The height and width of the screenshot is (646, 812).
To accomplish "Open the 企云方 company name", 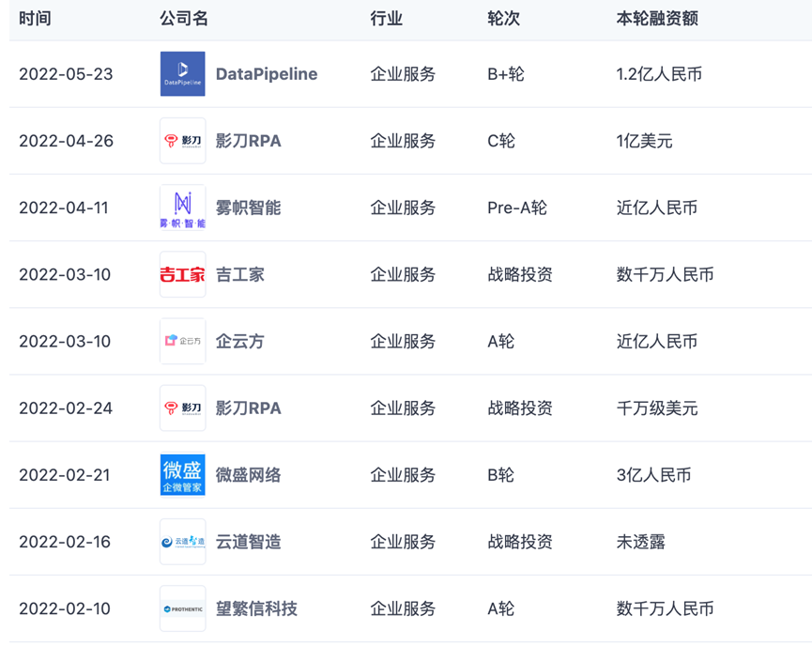I will point(239,342).
